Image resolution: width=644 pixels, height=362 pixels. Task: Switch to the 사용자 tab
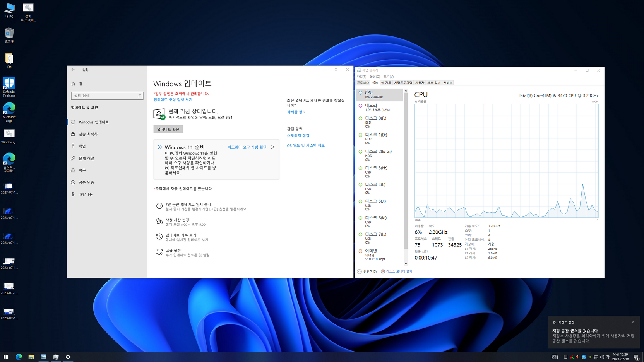click(x=420, y=83)
